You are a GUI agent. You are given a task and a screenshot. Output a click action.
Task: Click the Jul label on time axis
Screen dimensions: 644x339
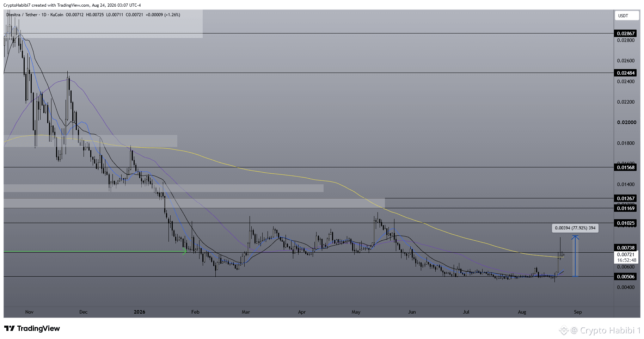tap(466, 312)
